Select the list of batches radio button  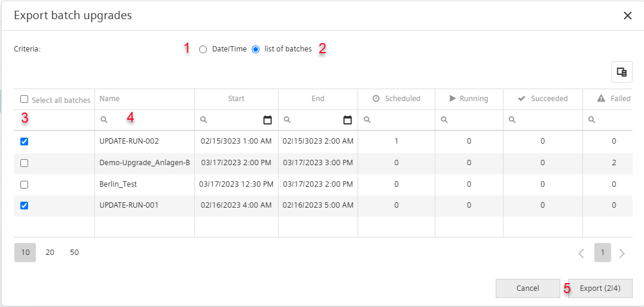(255, 49)
